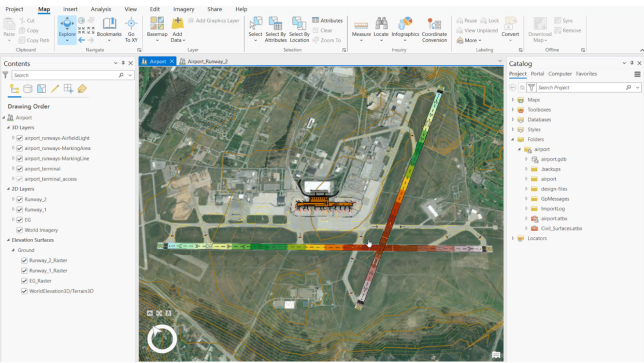Collapse the Elevation Surfaces group
Image resolution: width=644 pixels, height=363 pixels.
click(x=8, y=240)
